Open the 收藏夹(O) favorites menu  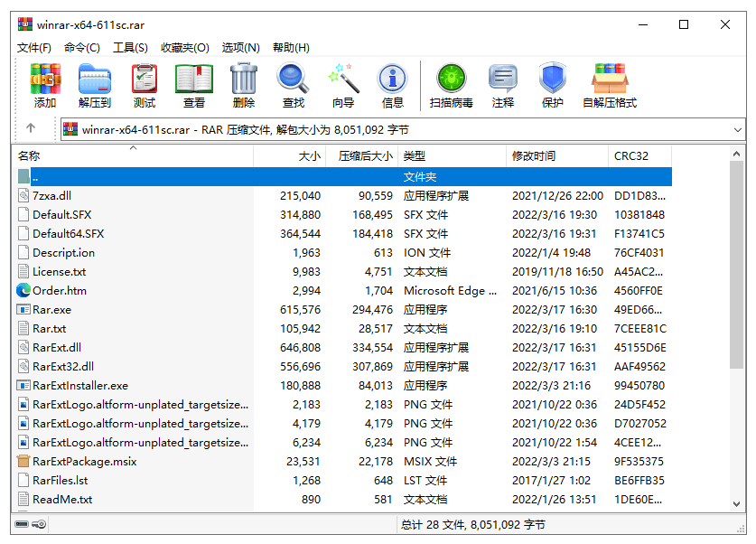(x=185, y=48)
